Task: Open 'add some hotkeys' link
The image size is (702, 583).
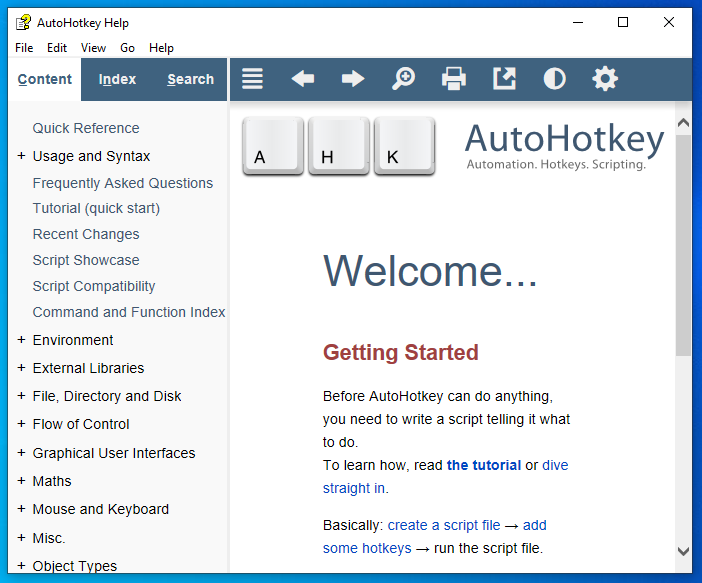Action: point(367,548)
